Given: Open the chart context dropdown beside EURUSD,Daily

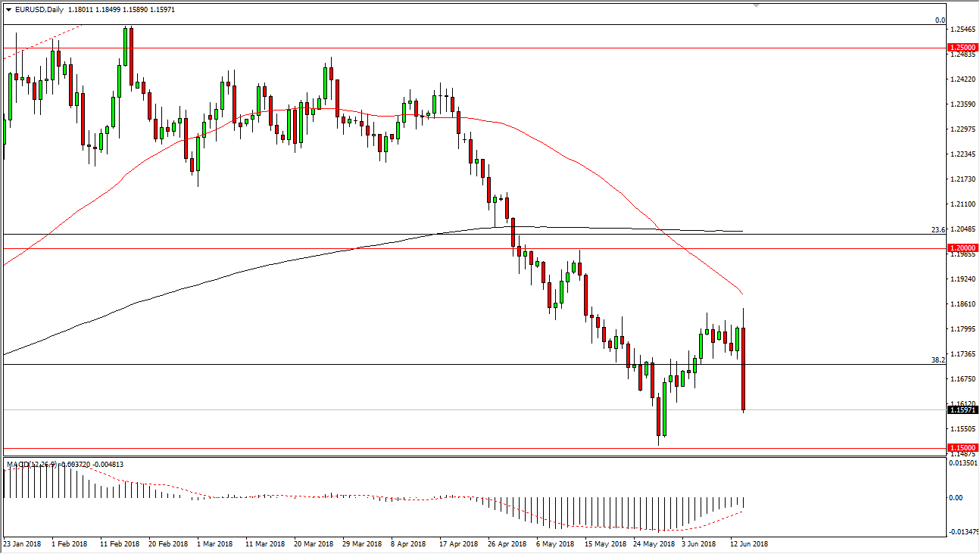Looking at the screenshot, I should [8, 11].
